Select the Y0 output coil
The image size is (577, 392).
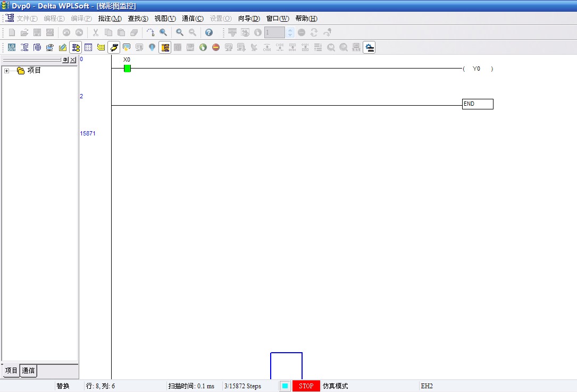477,69
